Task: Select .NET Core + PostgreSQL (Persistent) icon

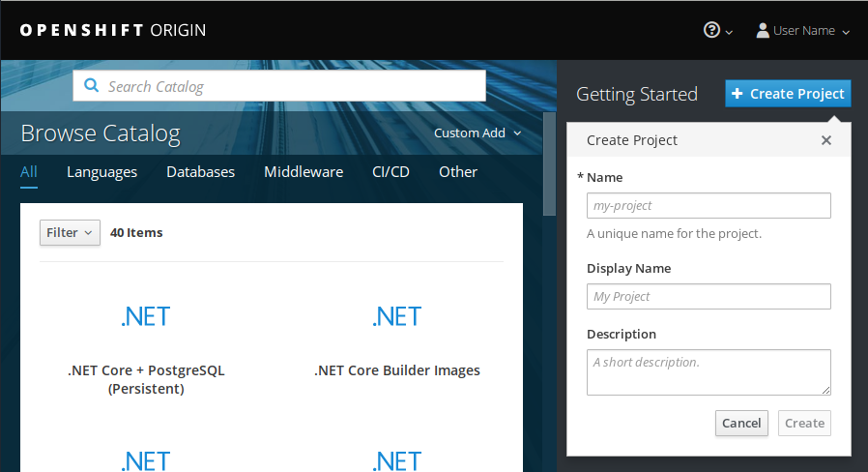Action: pyautogui.click(x=146, y=317)
